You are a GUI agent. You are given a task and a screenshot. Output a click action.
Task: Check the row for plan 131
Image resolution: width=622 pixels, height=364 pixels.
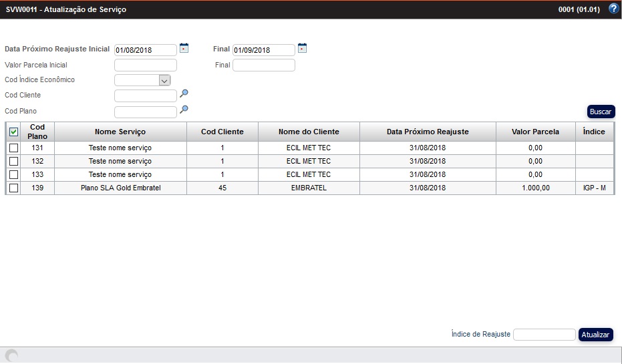coord(13,148)
